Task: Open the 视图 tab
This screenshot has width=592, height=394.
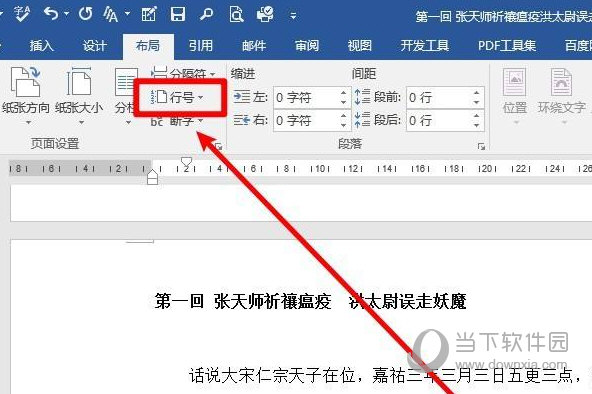Action: (359, 46)
